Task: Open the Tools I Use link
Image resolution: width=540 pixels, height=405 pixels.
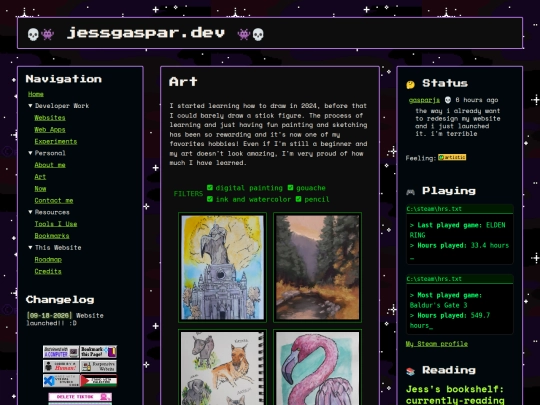Action: point(56,224)
